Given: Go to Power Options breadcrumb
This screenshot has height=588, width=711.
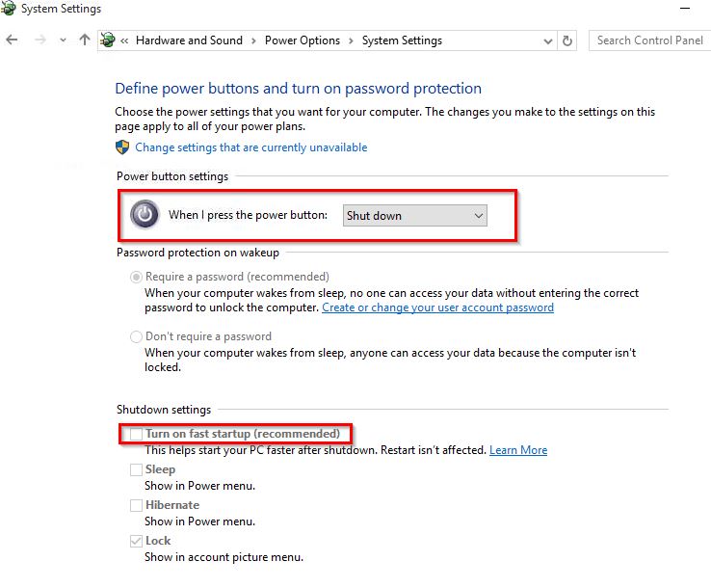Looking at the screenshot, I should [303, 40].
